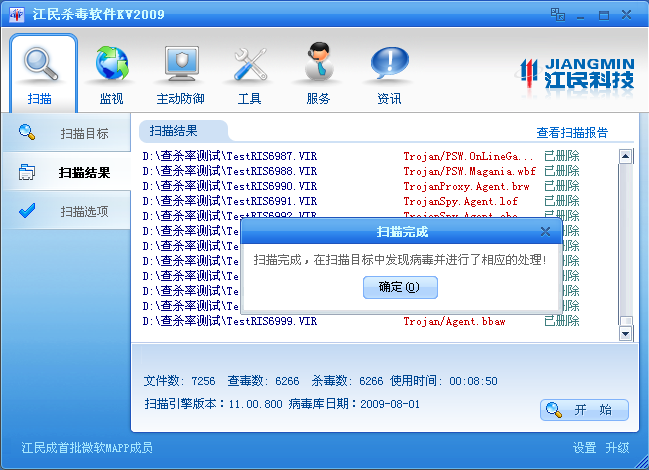Click virus name Trojan/Agent.bbaw
Viewport: 649px width, 470px height.
(x=454, y=321)
